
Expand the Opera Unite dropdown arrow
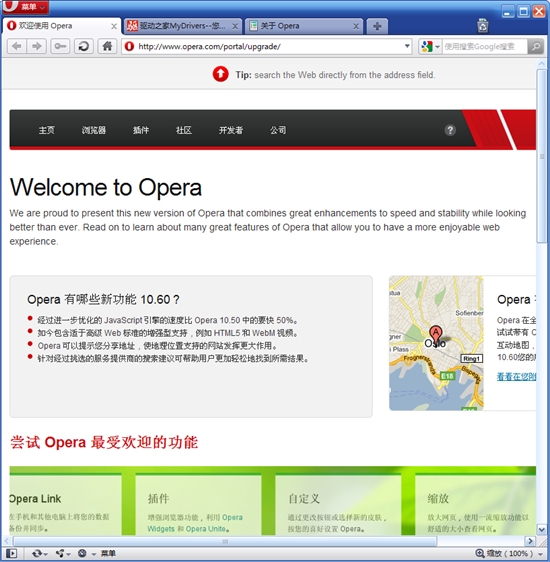[x=68, y=554]
